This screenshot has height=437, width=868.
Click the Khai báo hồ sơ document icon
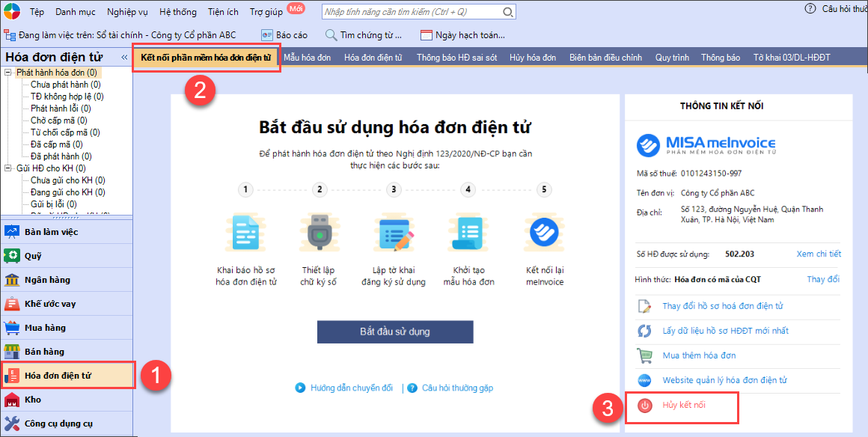pos(245,233)
